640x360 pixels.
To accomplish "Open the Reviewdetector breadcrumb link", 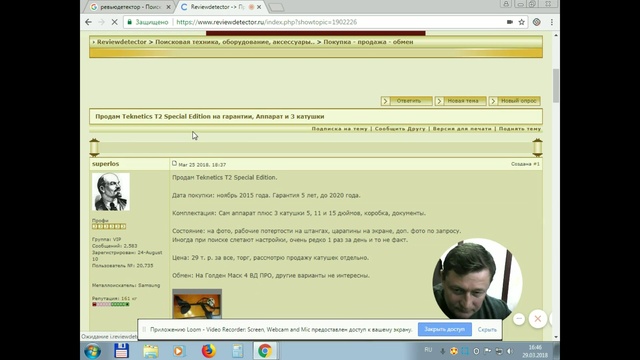I will click(x=121, y=42).
